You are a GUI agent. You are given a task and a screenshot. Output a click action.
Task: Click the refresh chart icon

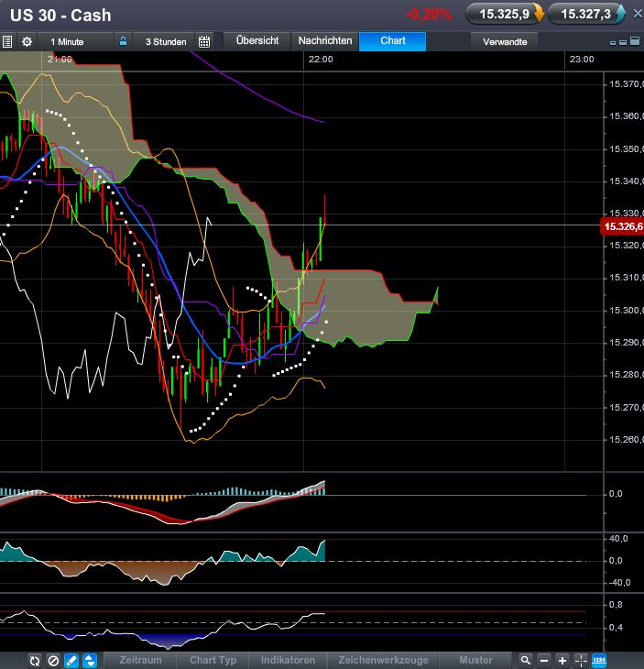click(x=35, y=661)
